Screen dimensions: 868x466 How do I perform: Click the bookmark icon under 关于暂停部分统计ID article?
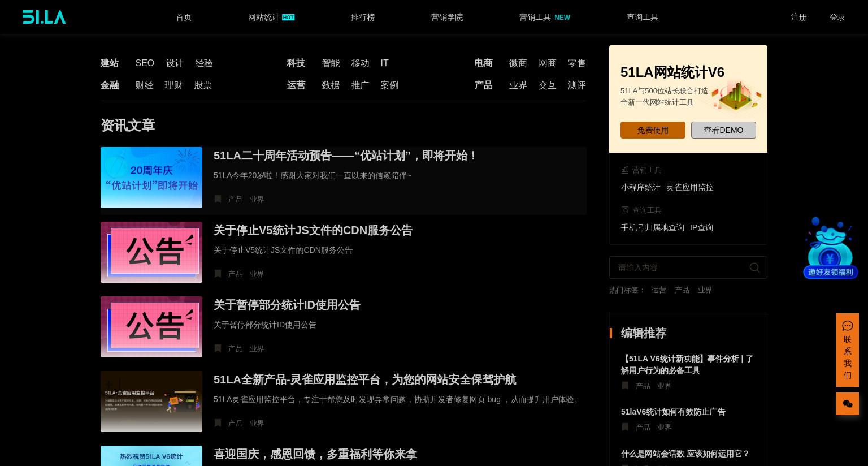(x=218, y=348)
